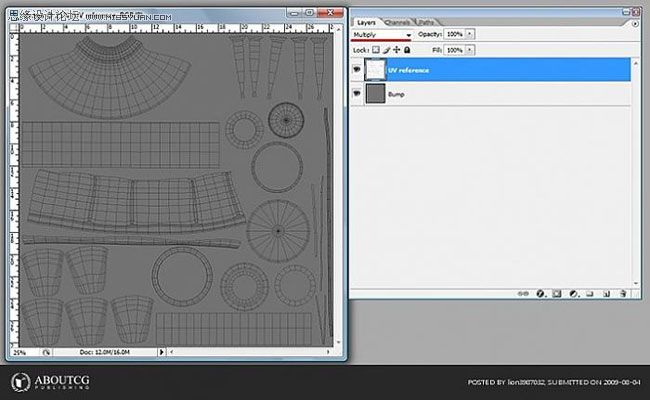Switch to the Channels tab
Viewport: 650px width, 400px height.
[398, 21]
